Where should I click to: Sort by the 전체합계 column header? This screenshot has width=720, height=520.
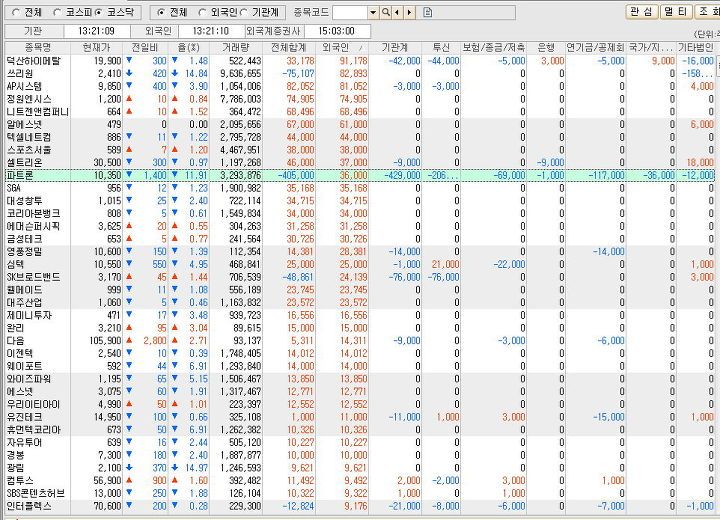point(289,47)
